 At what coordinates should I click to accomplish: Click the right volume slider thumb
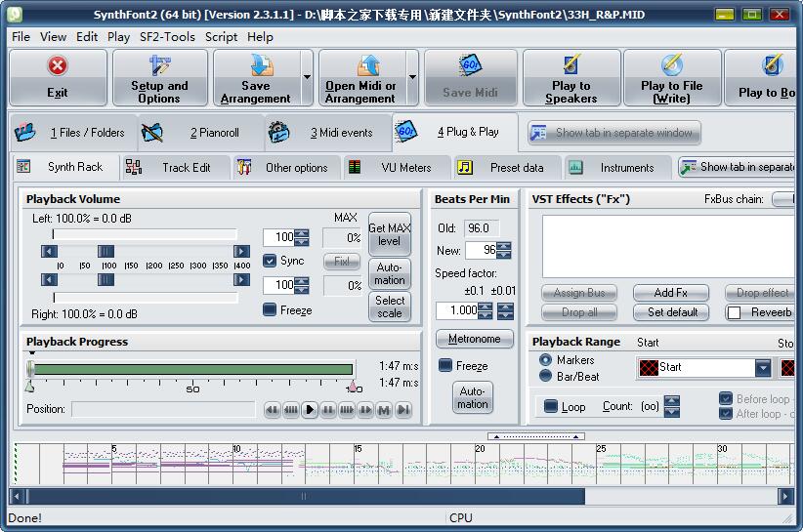tap(106, 280)
